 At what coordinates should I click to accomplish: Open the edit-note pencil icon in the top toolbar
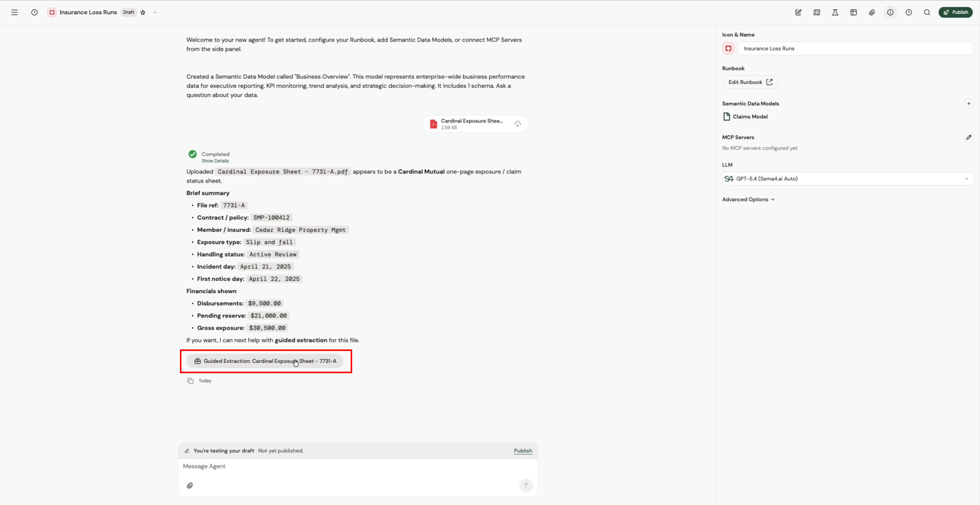click(798, 12)
